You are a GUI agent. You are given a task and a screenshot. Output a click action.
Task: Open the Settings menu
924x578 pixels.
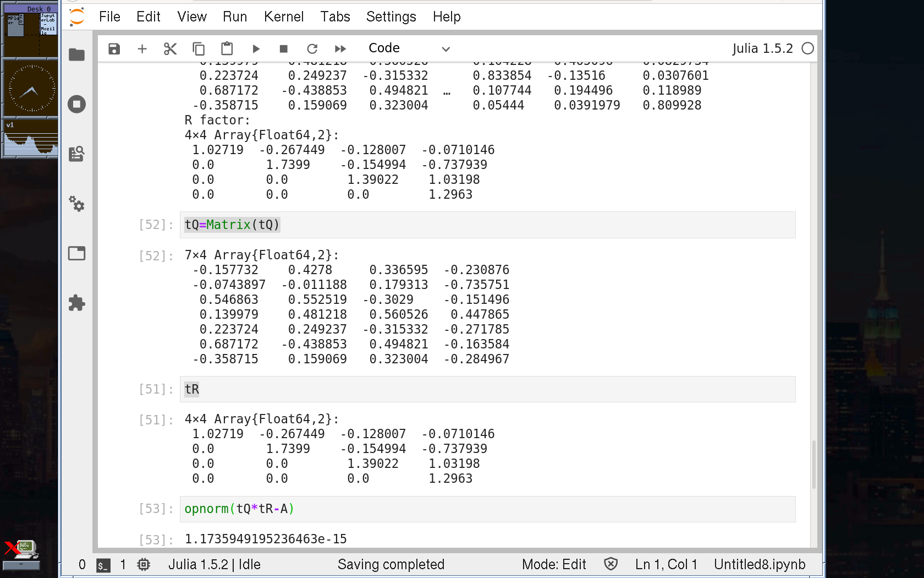[391, 17]
